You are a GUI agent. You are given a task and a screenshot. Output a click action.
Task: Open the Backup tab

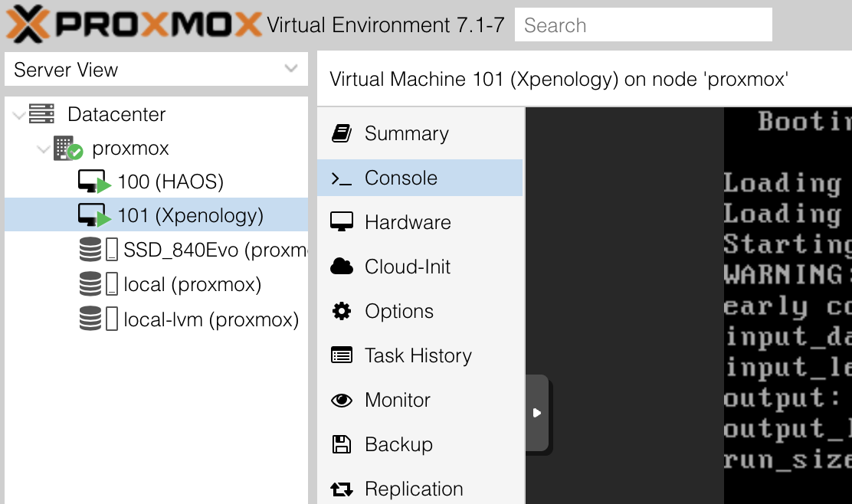(419, 444)
